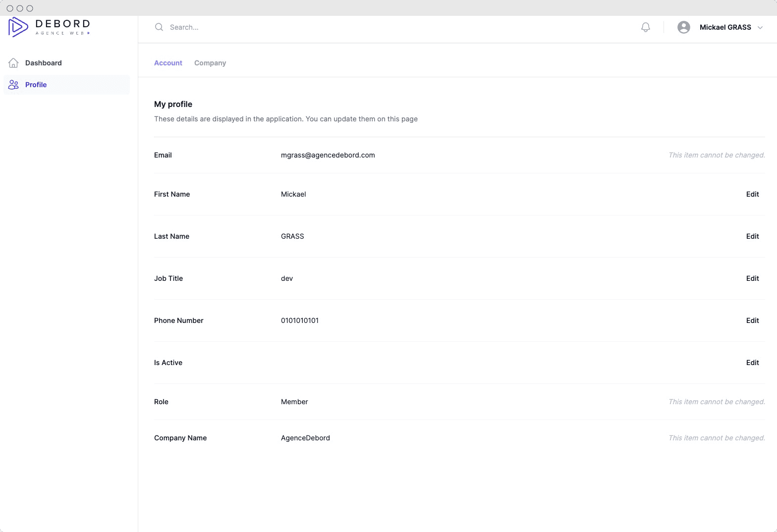The image size is (777, 532).
Task: Click the Dashboard home icon
Action: pyautogui.click(x=13, y=63)
